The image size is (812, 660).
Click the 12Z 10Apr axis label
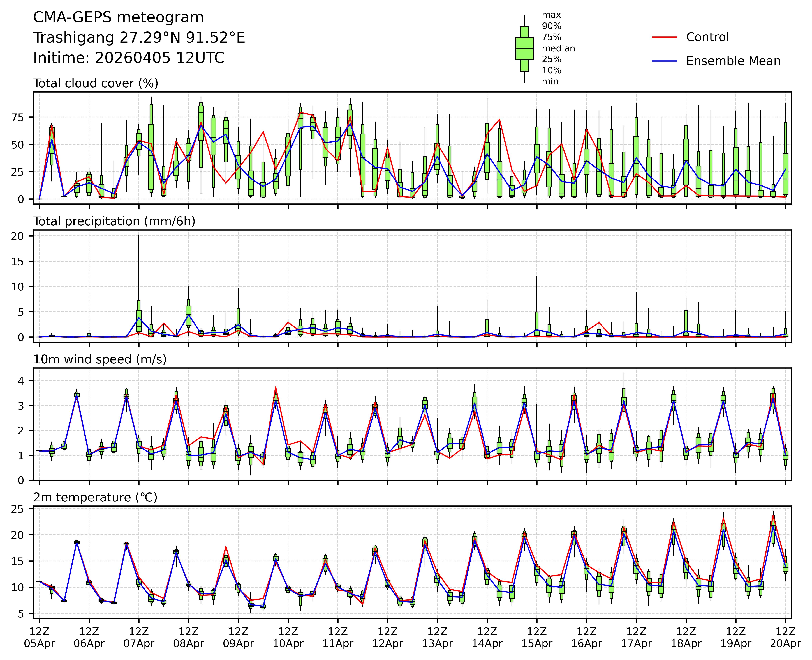point(288,637)
